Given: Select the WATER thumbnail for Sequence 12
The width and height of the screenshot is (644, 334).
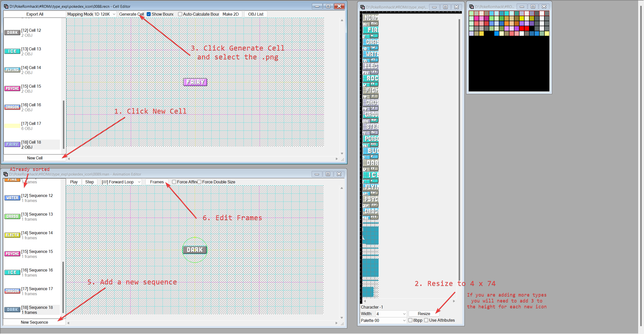Looking at the screenshot, I should click(12, 198).
